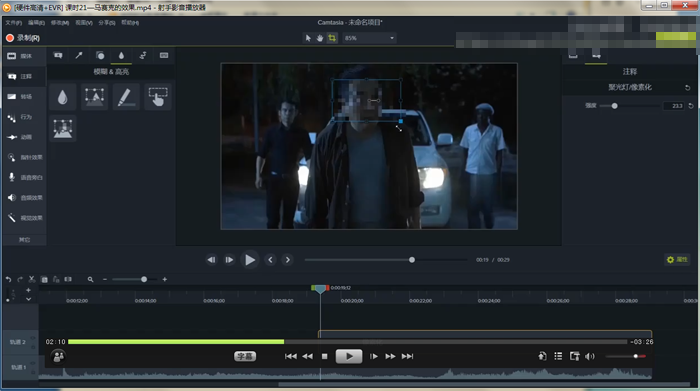This screenshot has width=700, height=391.
Task: Open the 注释 annotations panel in sidebar
Action: [x=24, y=76]
